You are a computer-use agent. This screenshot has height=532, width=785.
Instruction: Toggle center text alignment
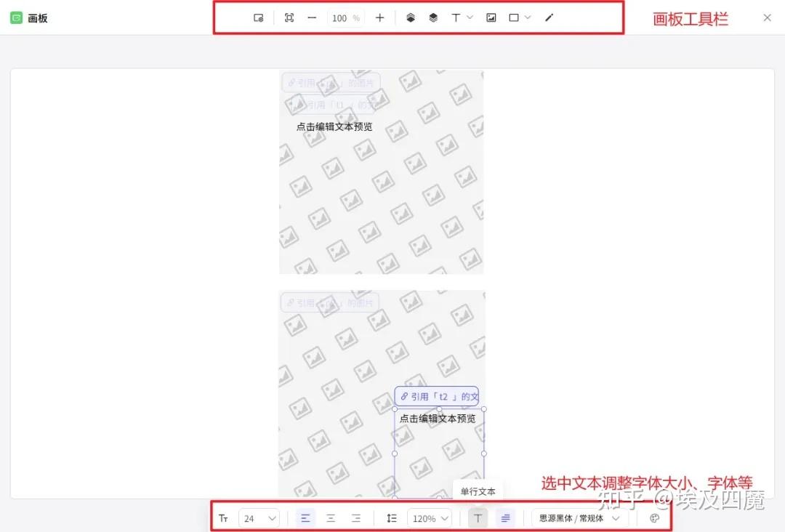point(331,518)
